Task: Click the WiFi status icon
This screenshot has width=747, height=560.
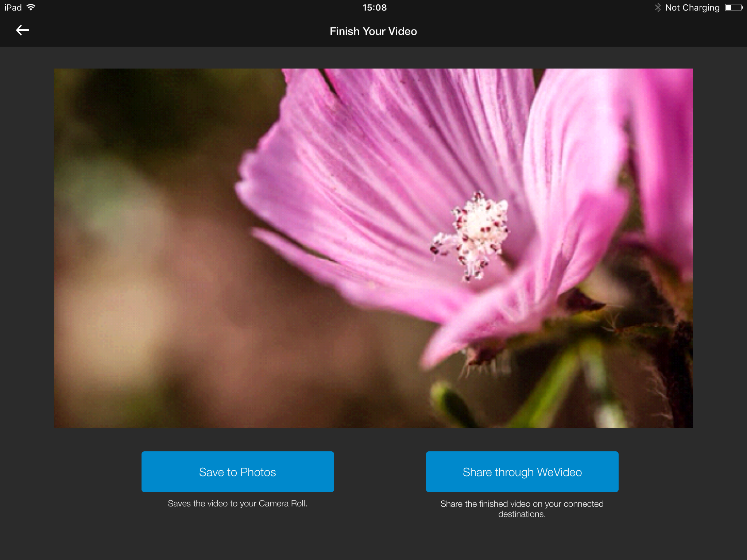Action: [x=36, y=7]
